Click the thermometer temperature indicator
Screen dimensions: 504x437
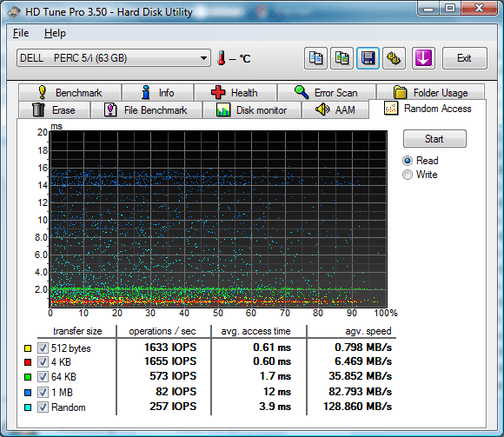(221, 58)
